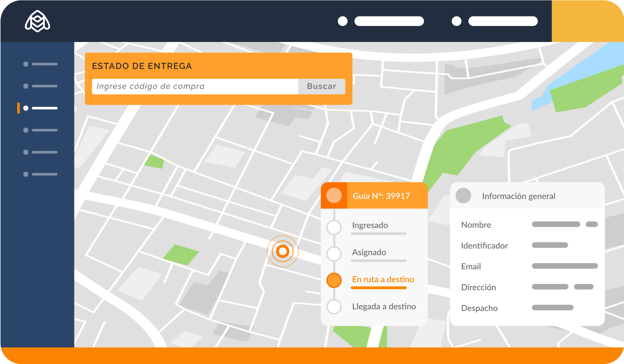Click the Email placeholder value bar
The image size is (624, 364).
coord(564,266)
